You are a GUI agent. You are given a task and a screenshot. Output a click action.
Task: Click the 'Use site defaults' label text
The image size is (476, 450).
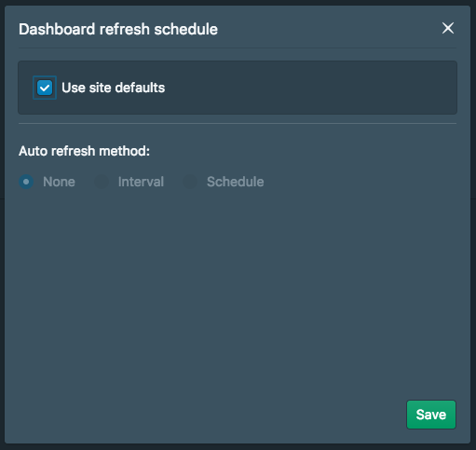coord(114,88)
